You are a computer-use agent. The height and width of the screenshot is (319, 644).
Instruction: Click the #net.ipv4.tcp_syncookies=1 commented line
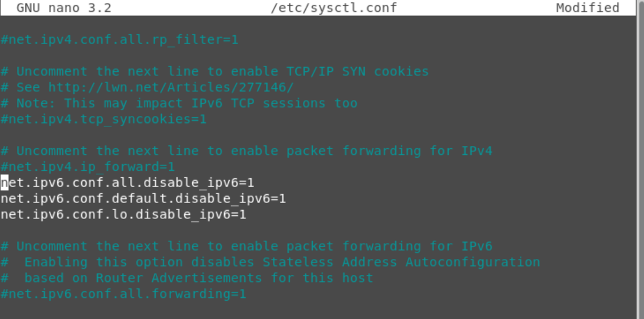pyautogui.click(x=104, y=119)
